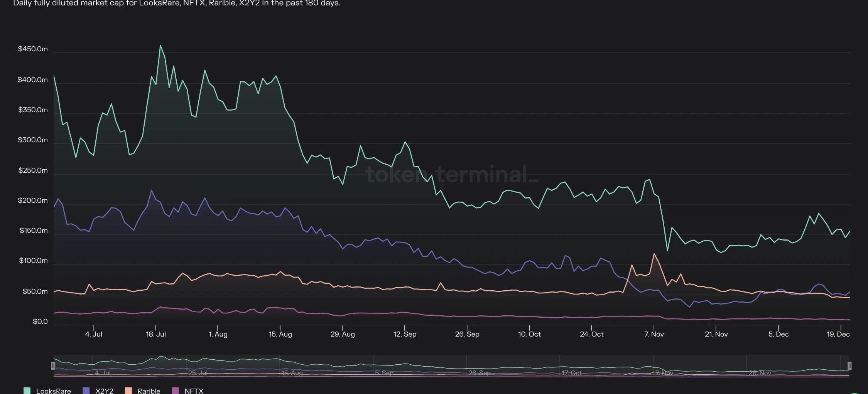Click the right range navigator handle

pyautogui.click(x=849, y=365)
